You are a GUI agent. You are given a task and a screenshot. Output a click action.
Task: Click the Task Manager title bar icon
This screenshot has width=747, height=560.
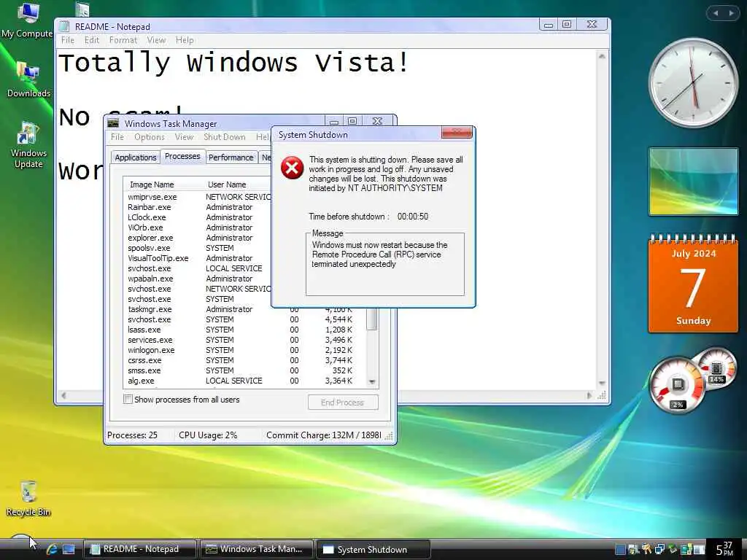click(113, 123)
